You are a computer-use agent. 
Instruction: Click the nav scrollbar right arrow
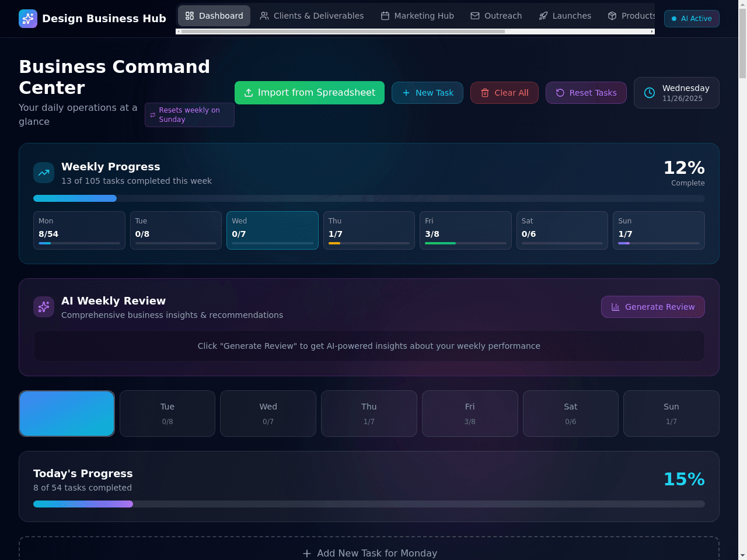[x=652, y=32]
